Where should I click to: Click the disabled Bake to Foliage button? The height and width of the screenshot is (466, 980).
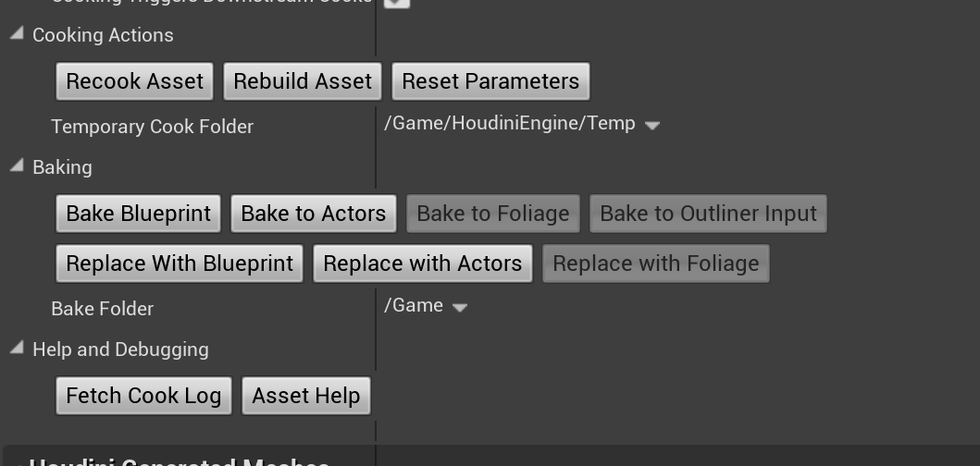(493, 214)
